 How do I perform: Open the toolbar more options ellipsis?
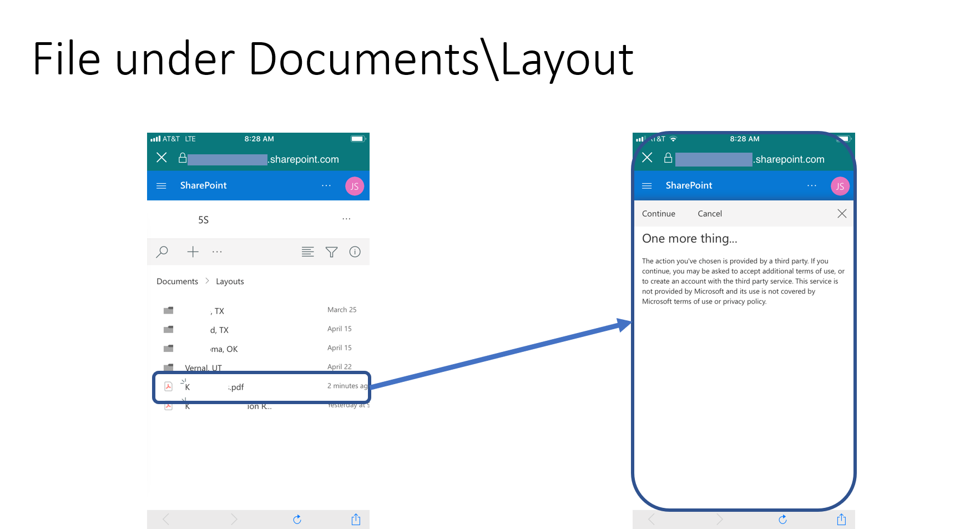point(217,252)
